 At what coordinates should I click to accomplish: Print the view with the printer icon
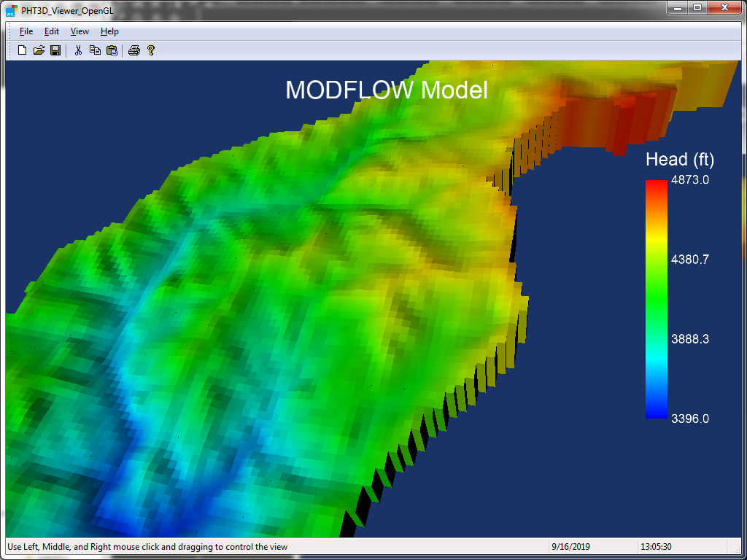[x=134, y=50]
